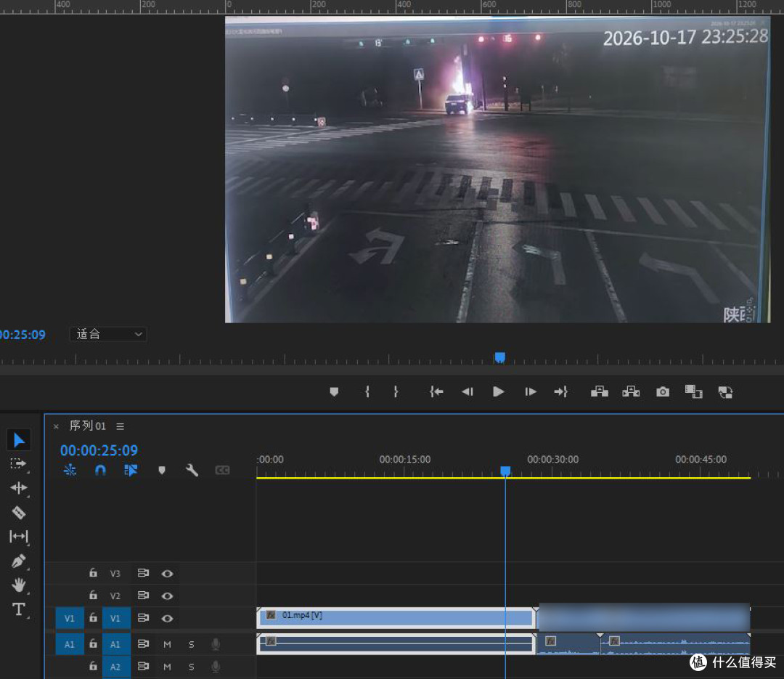
Task: Open the zoom level dropdown showing 适合
Action: tap(108, 334)
